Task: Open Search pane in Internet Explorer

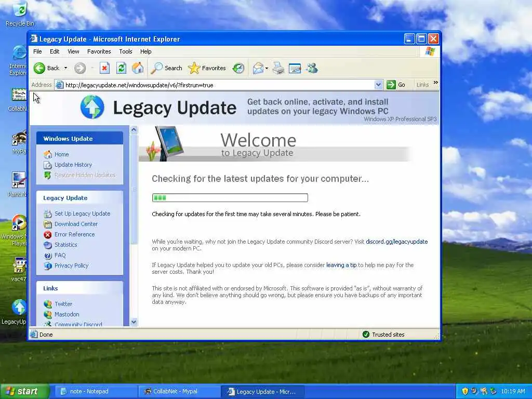Action: (x=166, y=68)
